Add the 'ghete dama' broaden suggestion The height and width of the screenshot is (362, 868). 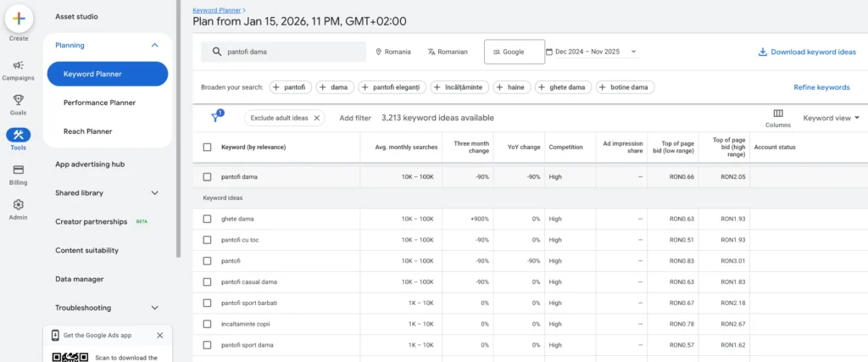pyautogui.click(x=563, y=87)
